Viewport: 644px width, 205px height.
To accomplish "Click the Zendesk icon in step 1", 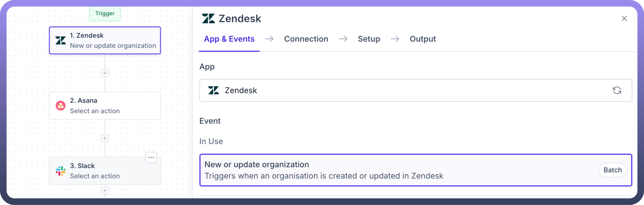I will (x=60, y=40).
